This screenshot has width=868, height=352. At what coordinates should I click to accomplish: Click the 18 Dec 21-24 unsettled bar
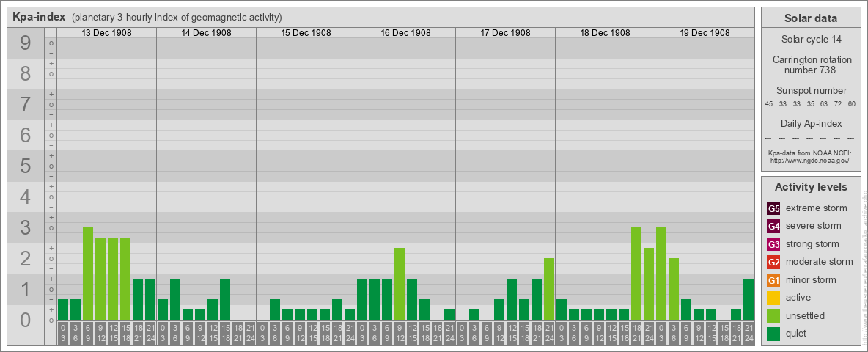click(648, 284)
